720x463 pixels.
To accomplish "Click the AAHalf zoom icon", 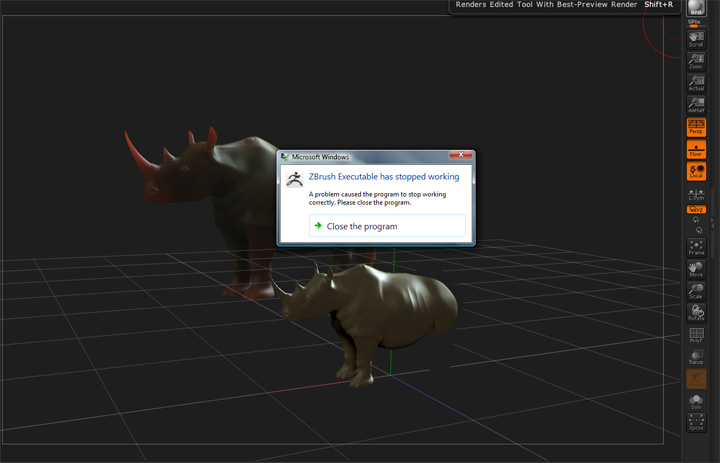I will (696, 105).
